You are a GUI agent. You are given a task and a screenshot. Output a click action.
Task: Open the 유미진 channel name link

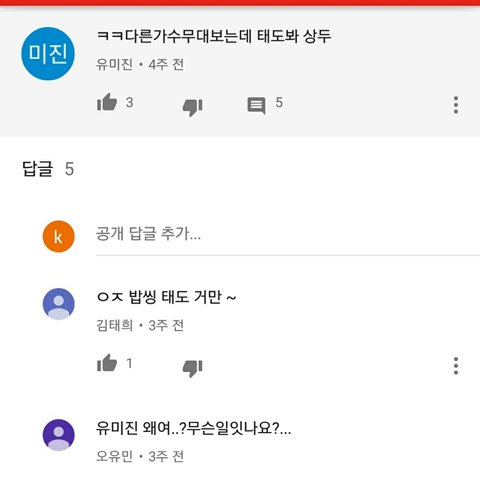tap(114, 64)
